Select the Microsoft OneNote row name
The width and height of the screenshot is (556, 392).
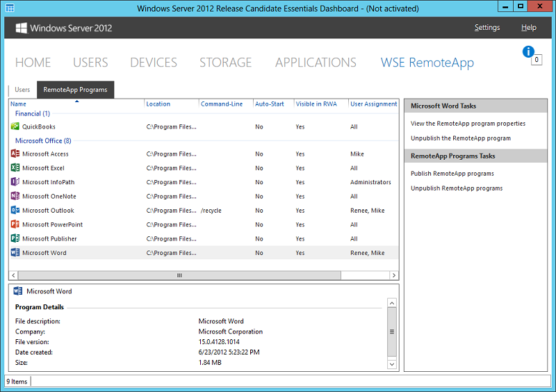click(49, 197)
